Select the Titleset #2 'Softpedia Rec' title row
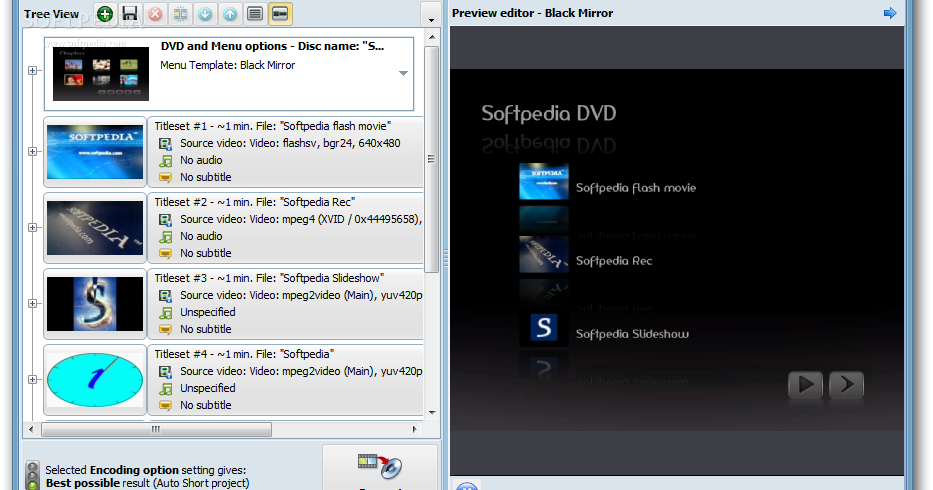This screenshot has width=933, height=490. (255, 202)
